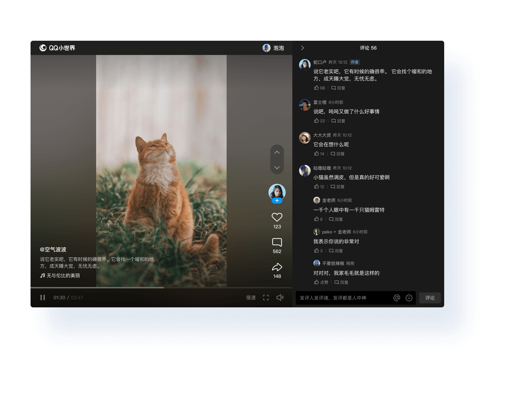Click the volume icon on the player
This screenshot has height=420, width=518.
[x=280, y=297]
